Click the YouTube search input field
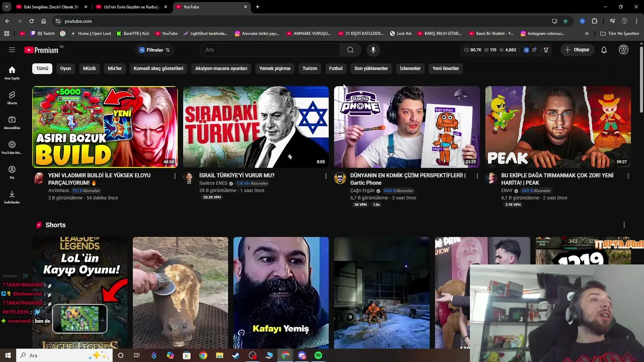 point(270,50)
